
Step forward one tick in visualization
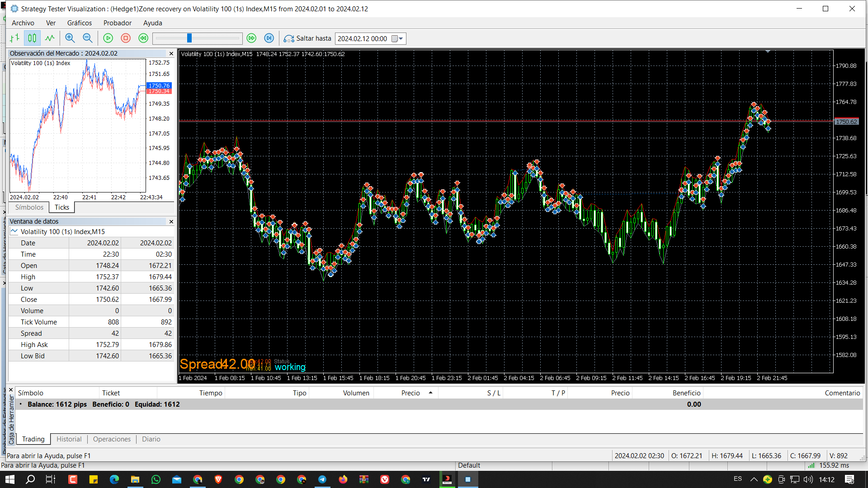coord(269,38)
